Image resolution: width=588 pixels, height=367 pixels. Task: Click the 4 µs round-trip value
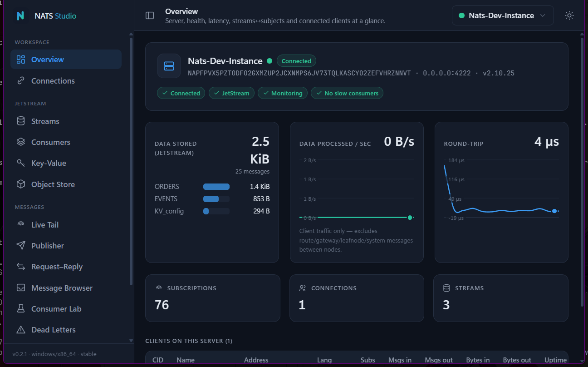pos(547,142)
